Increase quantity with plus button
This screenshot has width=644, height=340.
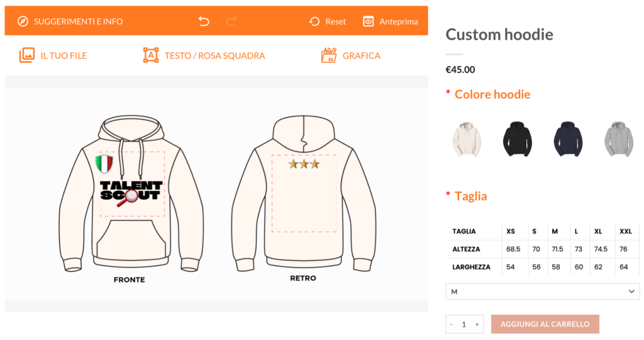[477, 324]
